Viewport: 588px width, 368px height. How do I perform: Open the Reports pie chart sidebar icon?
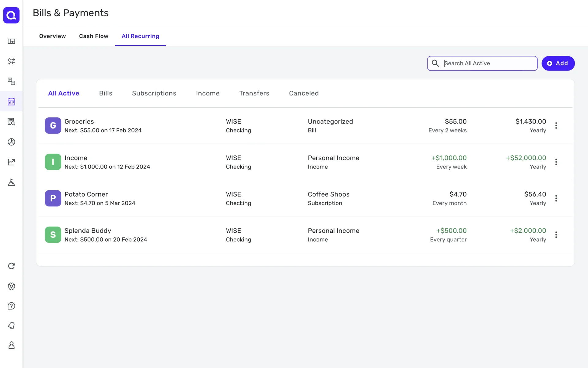(x=11, y=142)
